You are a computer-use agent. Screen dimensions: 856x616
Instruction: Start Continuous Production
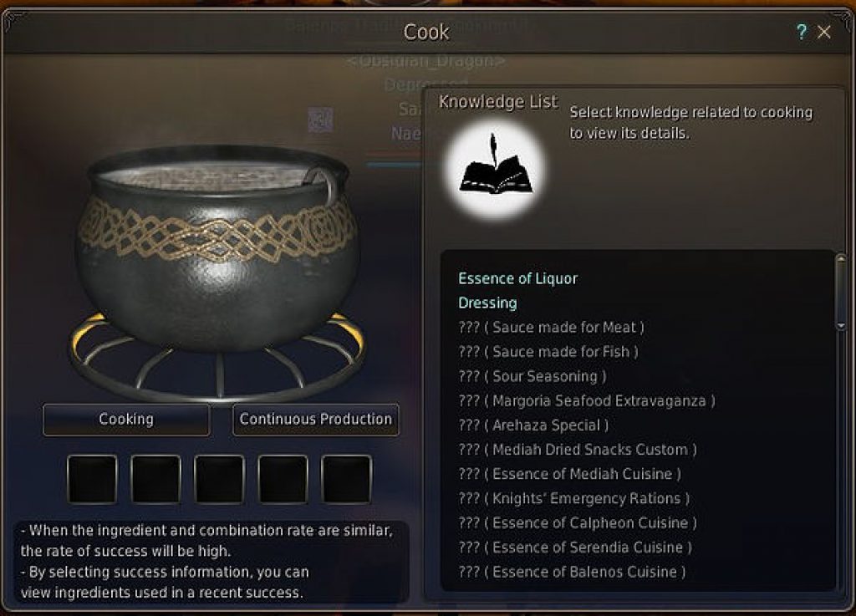315,420
